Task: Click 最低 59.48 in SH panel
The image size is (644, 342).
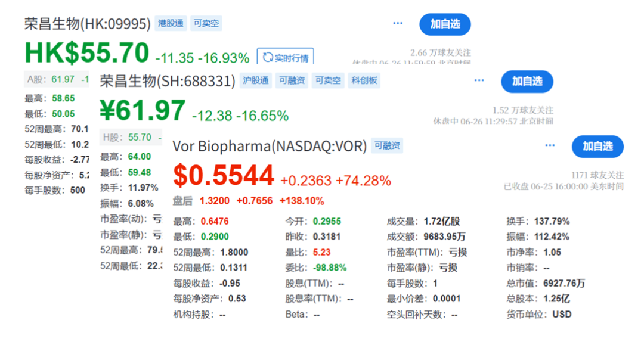Action: click(139, 172)
